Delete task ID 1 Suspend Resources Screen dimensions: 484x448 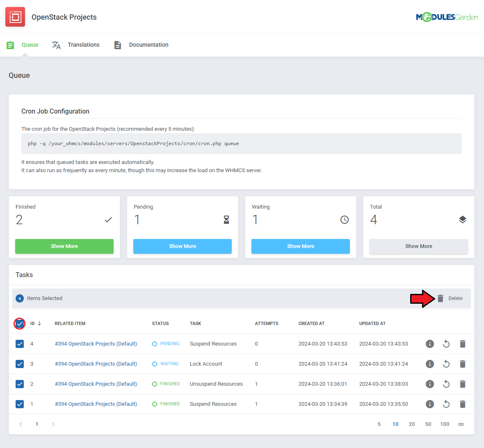(x=462, y=404)
